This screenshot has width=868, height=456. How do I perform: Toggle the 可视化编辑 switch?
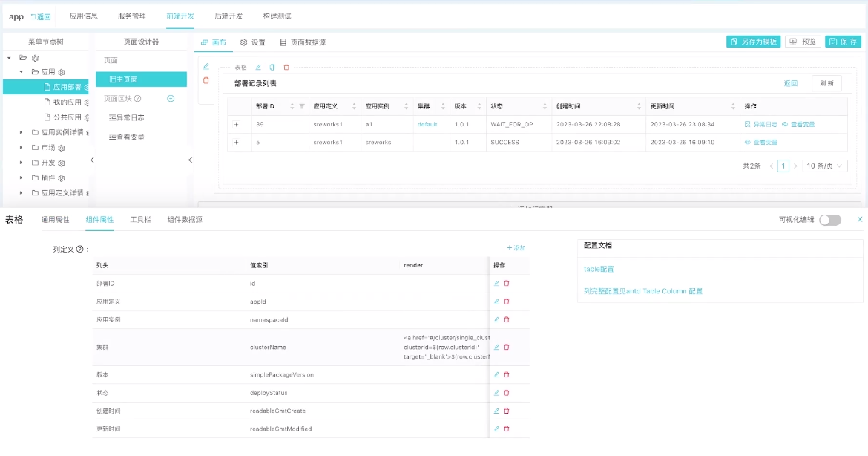(x=829, y=220)
